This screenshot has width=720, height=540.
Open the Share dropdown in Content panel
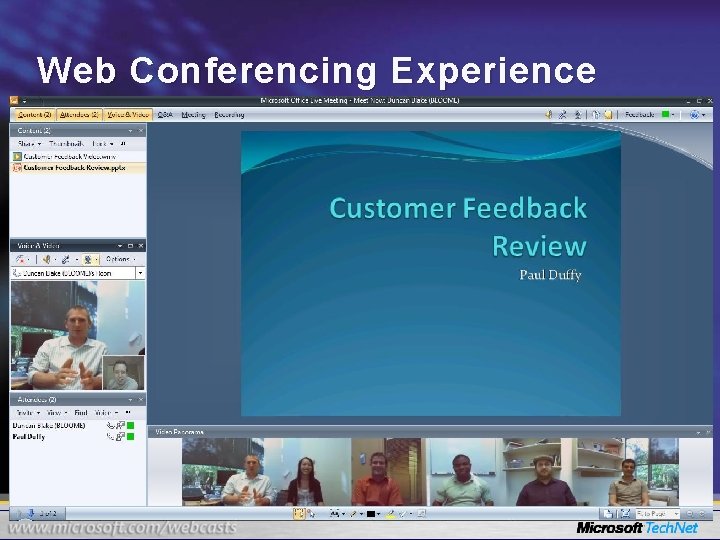(29, 144)
